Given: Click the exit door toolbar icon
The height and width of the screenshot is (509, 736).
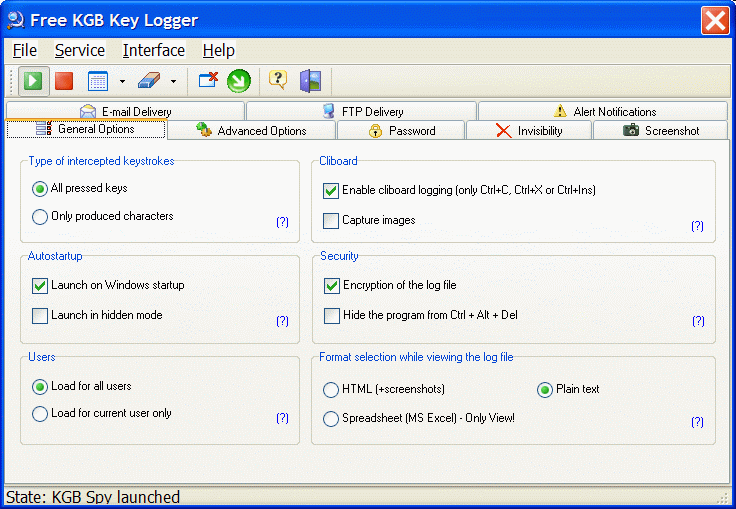Looking at the screenshot, I should (x=311, y=81).
